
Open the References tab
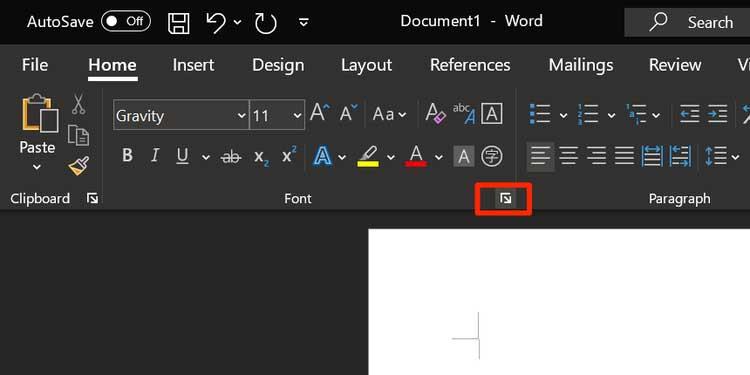(x=470, y=65)
